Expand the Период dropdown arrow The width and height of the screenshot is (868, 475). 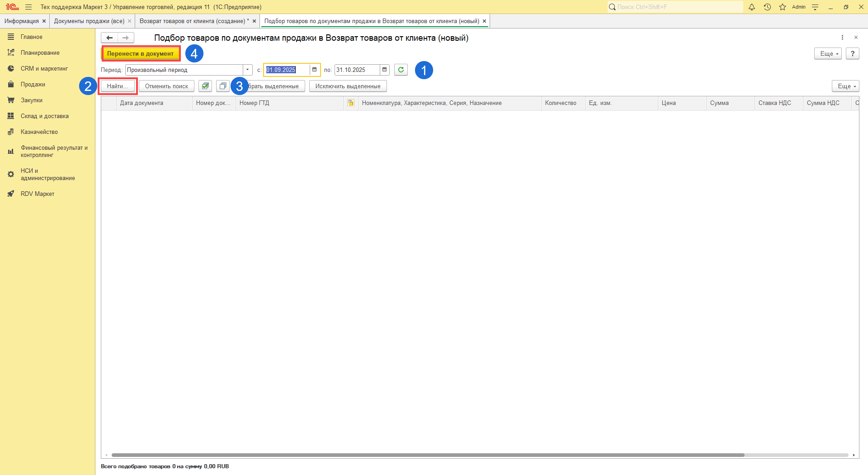point(247,70)
